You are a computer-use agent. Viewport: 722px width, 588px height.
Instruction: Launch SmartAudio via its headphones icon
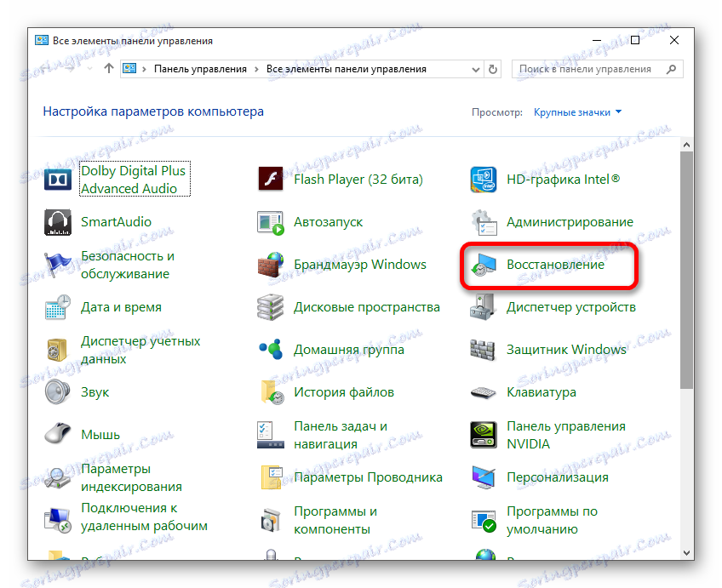58,222
